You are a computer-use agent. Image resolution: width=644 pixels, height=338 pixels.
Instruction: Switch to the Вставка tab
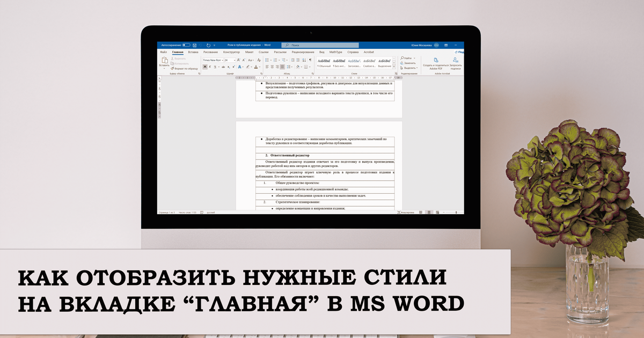pyautogui.click(x=193, y=52)
